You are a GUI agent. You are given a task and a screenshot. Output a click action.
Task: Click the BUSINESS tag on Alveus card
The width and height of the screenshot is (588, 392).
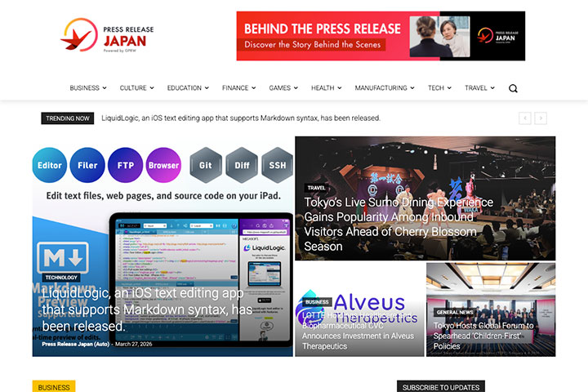pyautogui.click(x=317, y=302)
